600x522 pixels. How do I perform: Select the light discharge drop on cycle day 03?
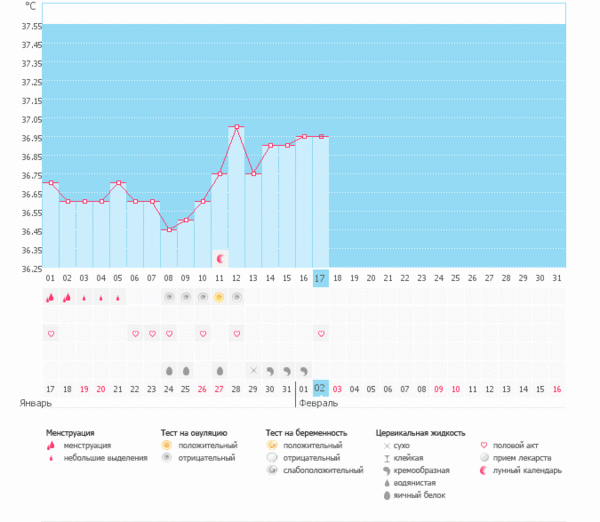pos(84,298)
